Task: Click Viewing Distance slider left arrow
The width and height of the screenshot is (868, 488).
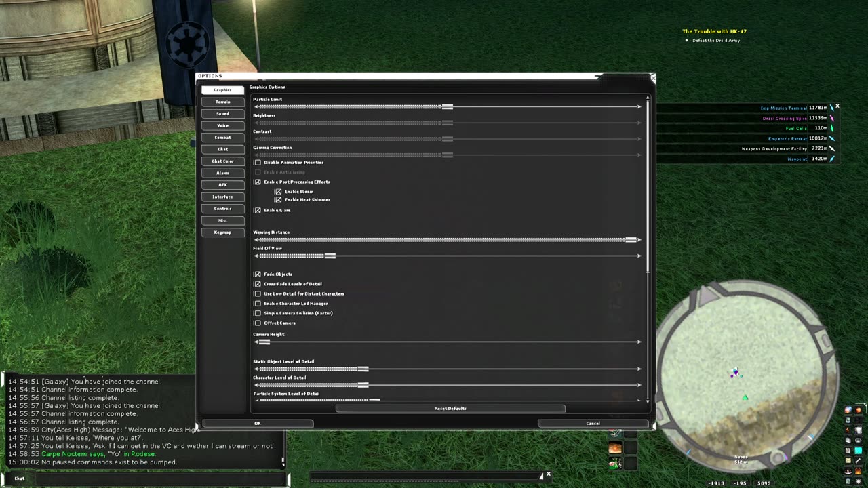Action: coord(256,240)
